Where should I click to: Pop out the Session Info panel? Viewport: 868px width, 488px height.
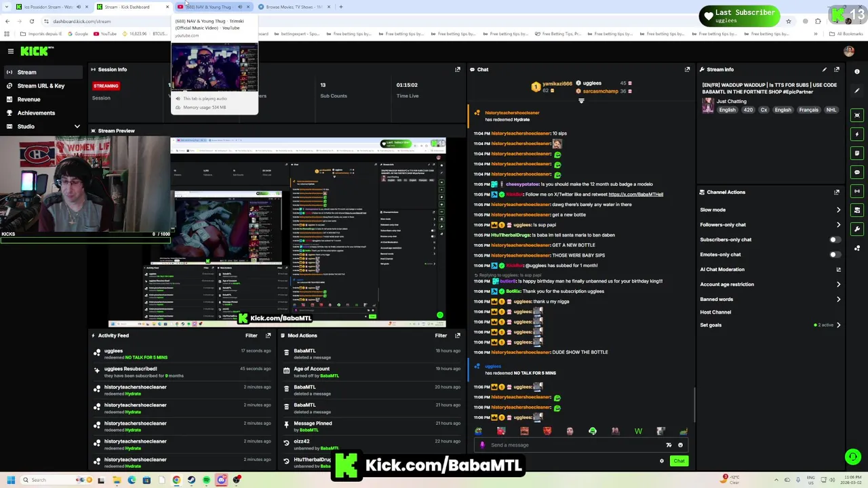(x=458, y=69)
